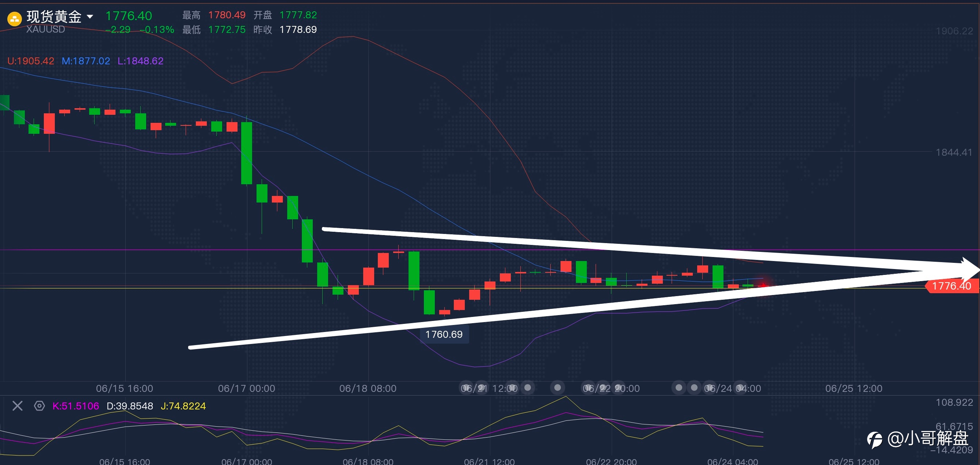Select the 现货黄金 instrument title
Screen dimensions: 980x465
point(54,16)
